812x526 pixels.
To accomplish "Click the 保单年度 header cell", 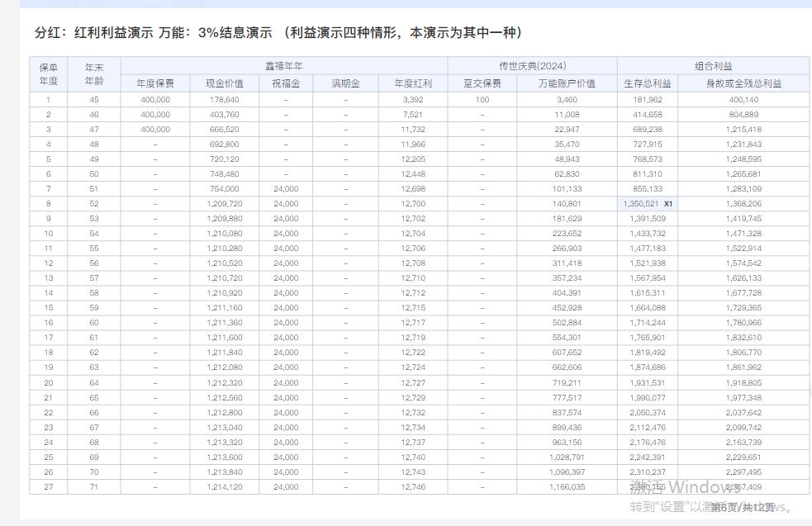I will (x=49, y=73).
